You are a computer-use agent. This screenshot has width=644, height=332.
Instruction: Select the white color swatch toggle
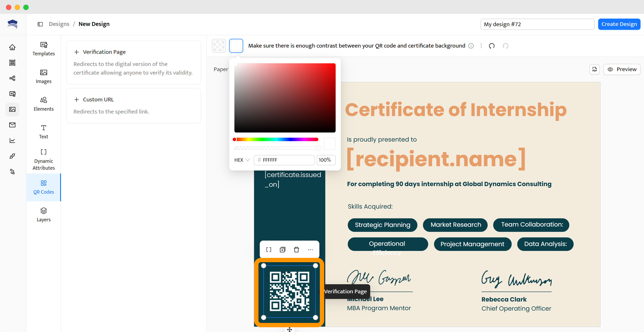[x=236, y=46]
